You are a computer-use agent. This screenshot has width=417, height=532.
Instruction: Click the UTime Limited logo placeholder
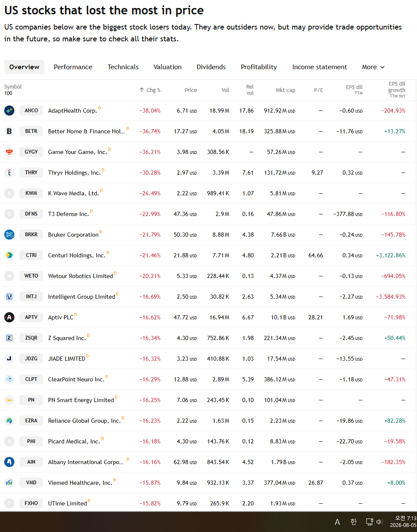(x=9, y=503)
